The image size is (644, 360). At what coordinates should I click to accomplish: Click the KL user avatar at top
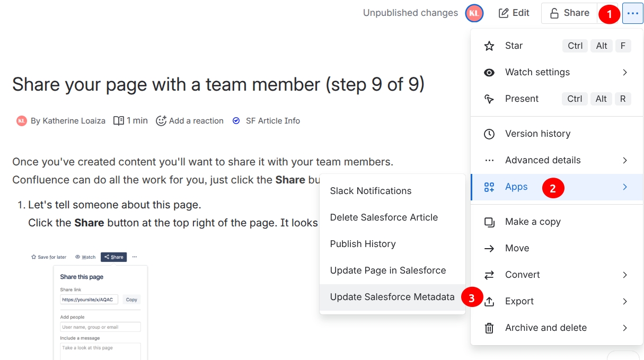[474, 13]
